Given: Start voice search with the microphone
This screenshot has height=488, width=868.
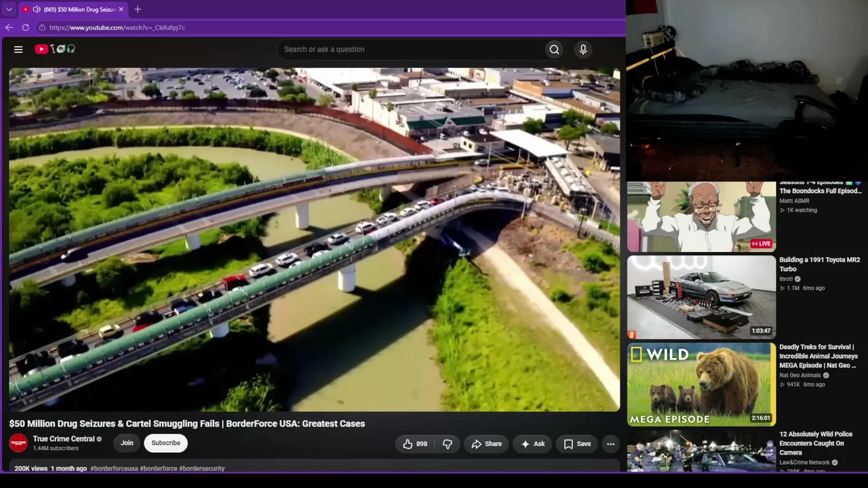Looking at the screenshot, I should tap(583, 49).
